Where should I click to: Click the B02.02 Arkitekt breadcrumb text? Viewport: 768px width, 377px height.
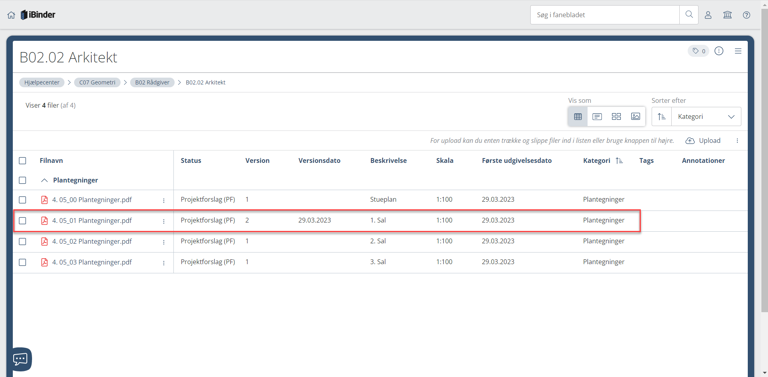[206, 82]
